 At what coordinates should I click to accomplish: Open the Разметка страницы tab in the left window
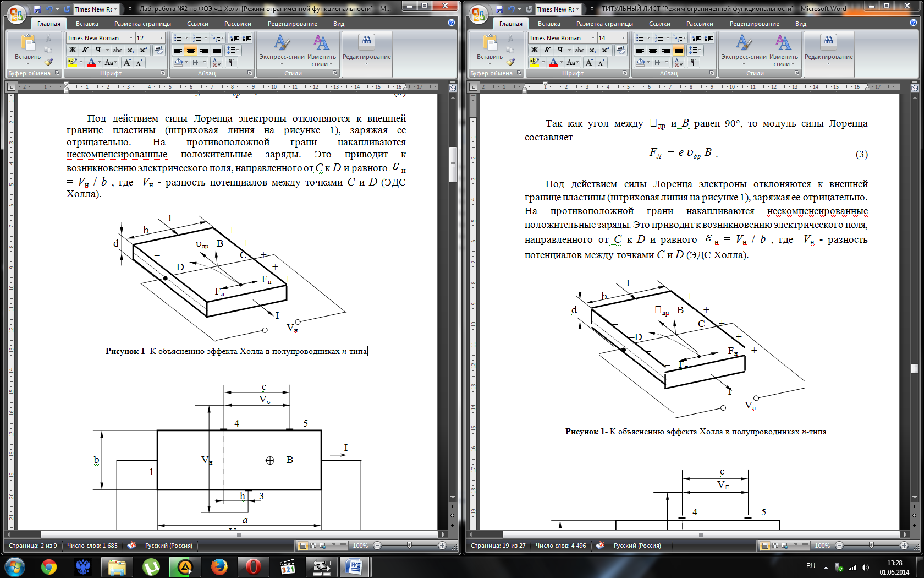(142, 24)
